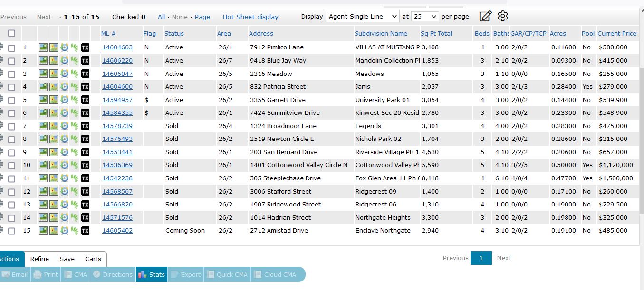The image size is (644, 290).
Task: Check the box for 7912 Pimlico Lane
Action: 12,48
